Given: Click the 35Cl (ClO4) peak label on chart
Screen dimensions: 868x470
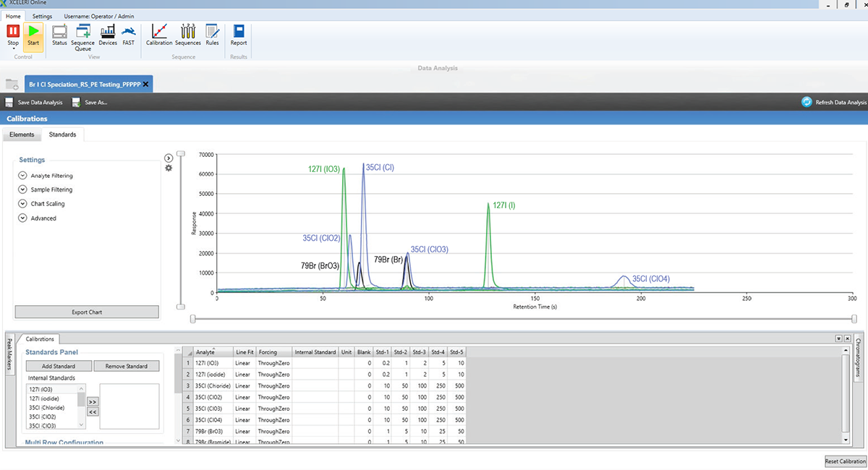Looking at the screenshot, I should [x=651, y=278].
